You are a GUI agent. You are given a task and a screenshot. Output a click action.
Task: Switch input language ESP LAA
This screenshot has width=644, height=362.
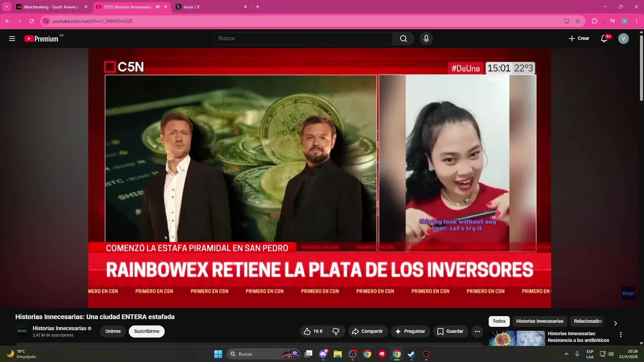[590, 354]
